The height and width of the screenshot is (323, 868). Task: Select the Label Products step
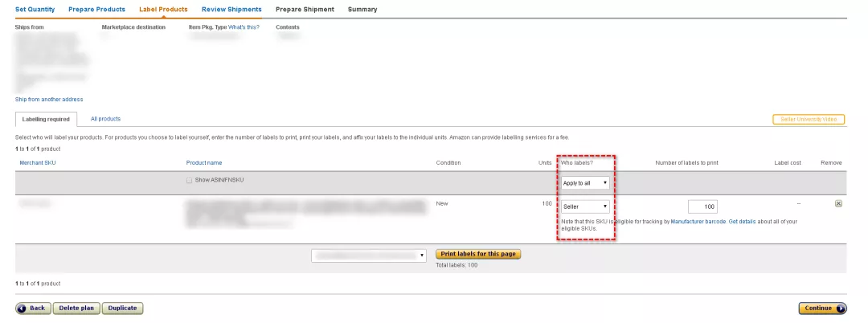[163, 10]
